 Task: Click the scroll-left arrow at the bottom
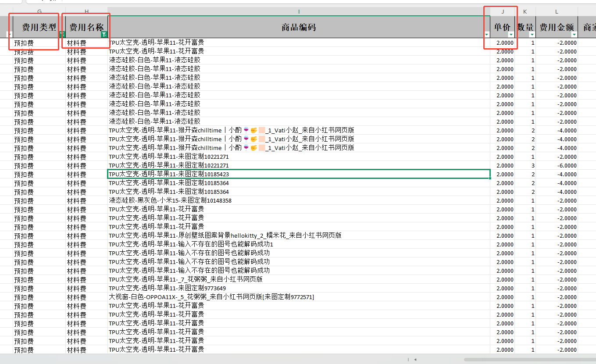click(415, 360)
